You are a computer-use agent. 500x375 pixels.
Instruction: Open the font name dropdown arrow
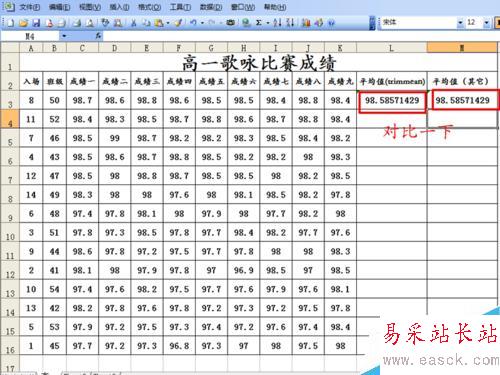pos(460,23)
